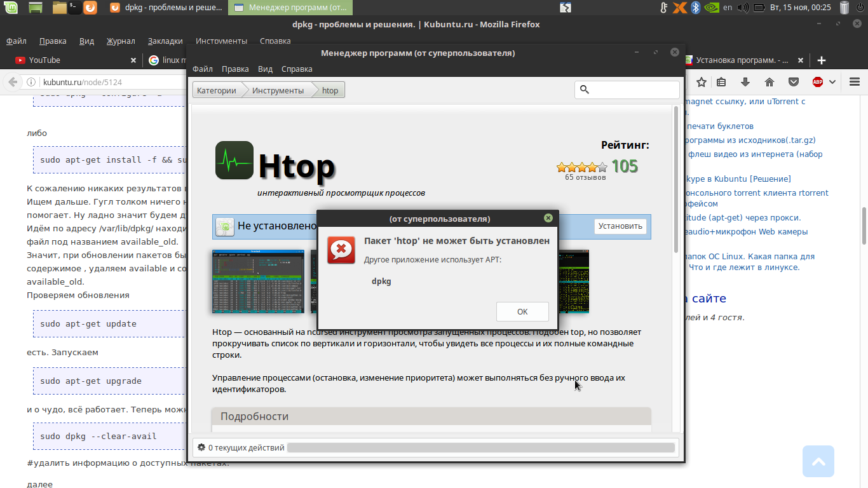The height and width of the screenshot is (488, 868).
Task: Open the Правка menu in Software Manager
Action: 235,69
